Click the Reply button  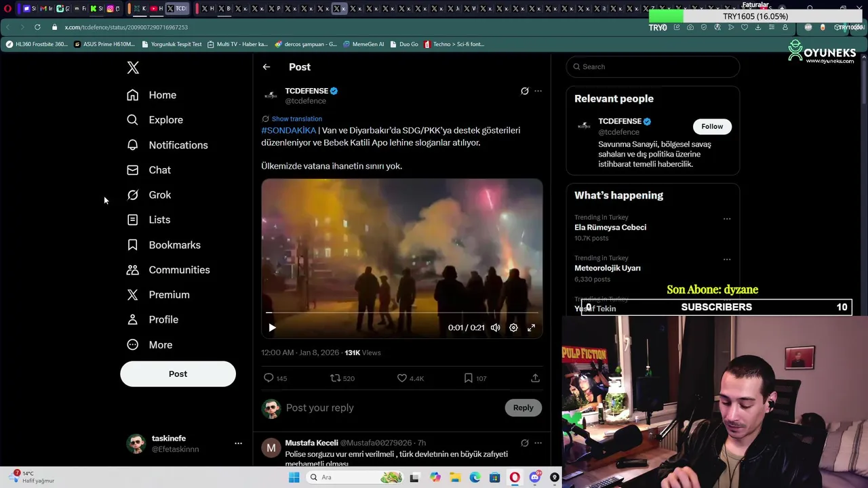pos(523,407)
